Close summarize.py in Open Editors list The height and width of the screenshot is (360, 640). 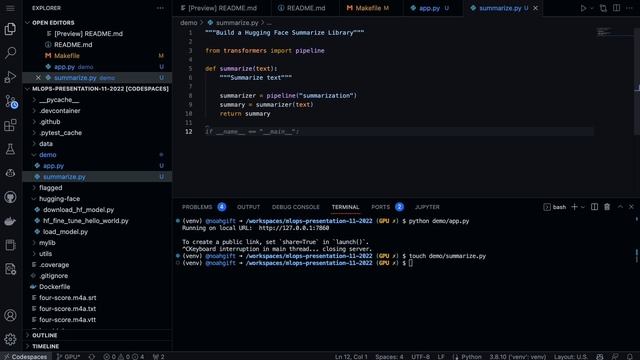click(38, 78)
